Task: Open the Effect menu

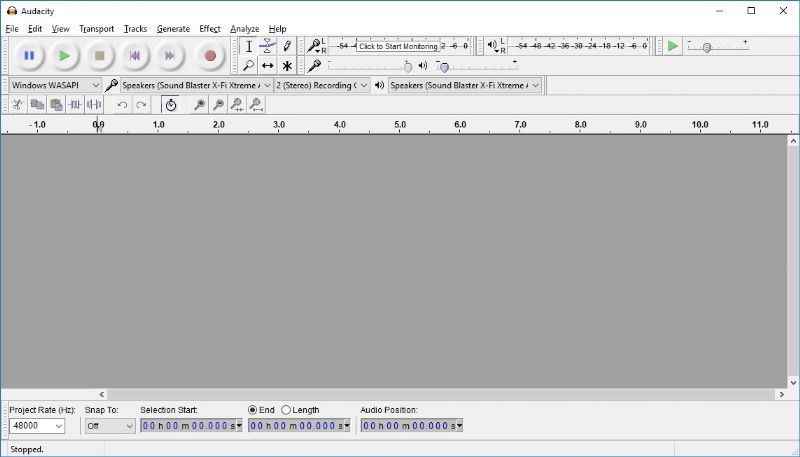Action: [210, 29]
